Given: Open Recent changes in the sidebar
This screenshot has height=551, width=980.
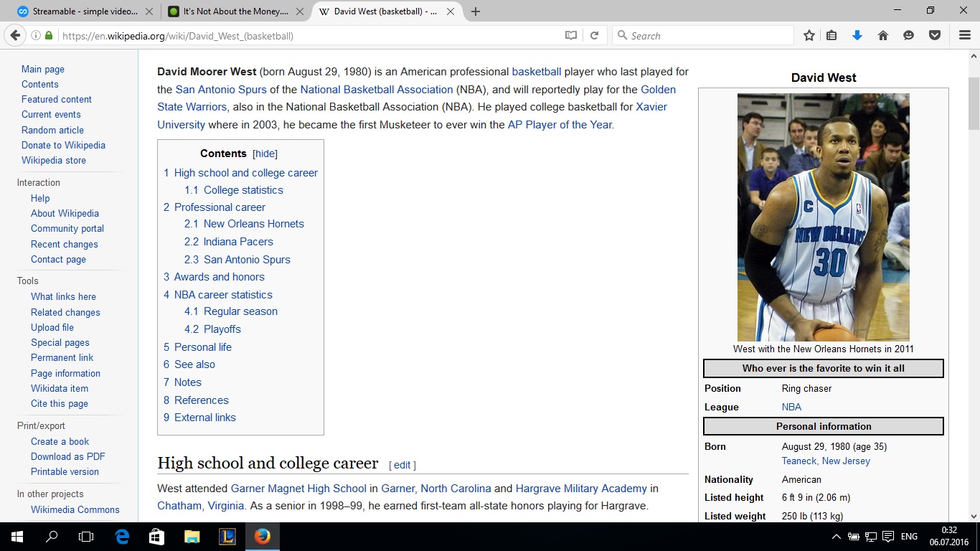Looking at the screenshot, I should (65, 244).
